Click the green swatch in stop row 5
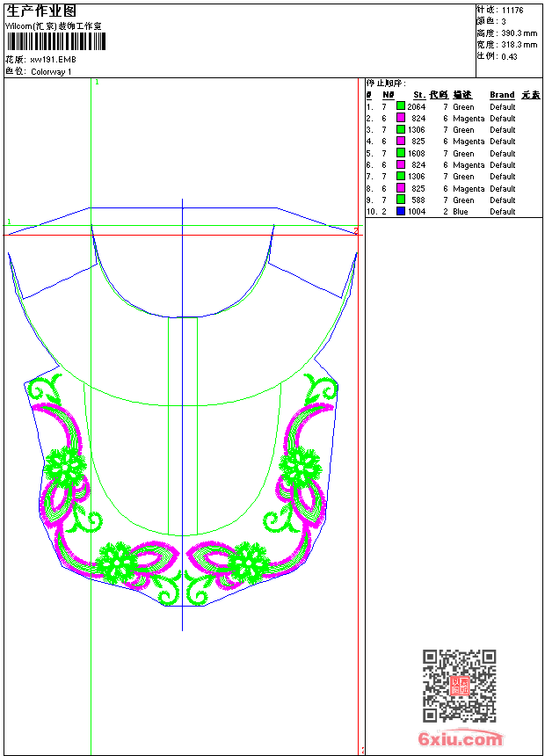The width and height of the screenshot is (545, 756). 400,153
